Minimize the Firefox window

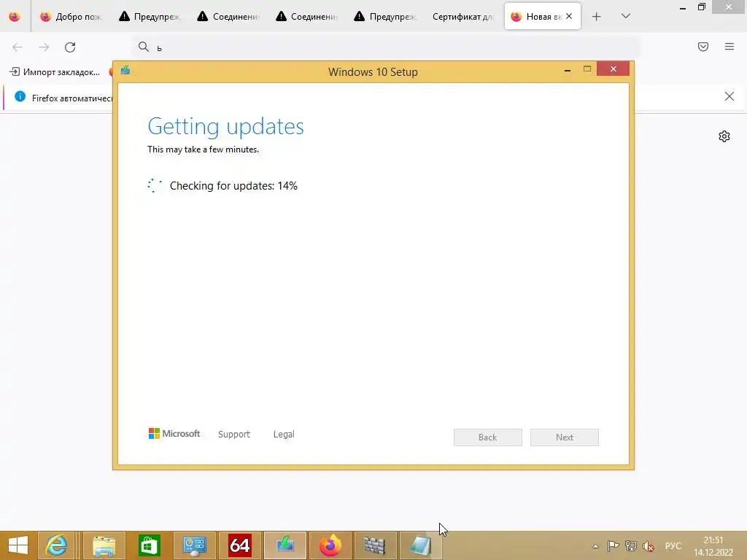coord(683,7)
